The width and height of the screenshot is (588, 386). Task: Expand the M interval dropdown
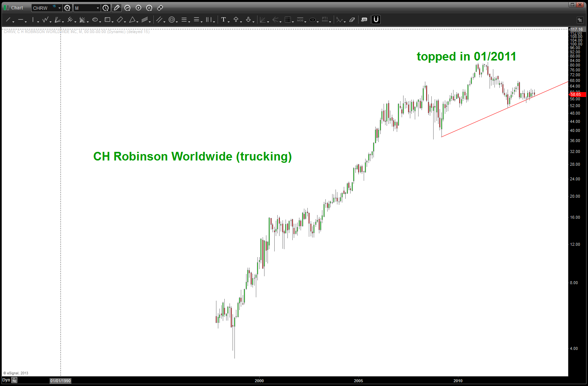(98, 8)
